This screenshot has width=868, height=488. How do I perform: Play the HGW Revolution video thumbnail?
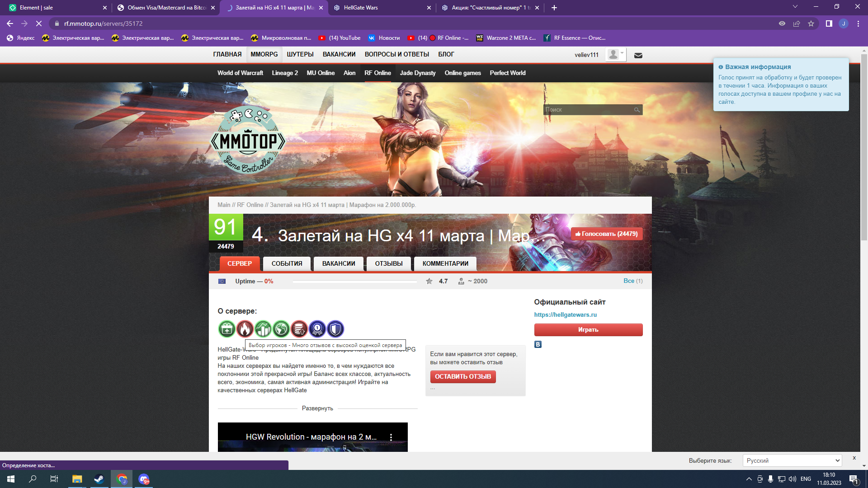(313, 437)
